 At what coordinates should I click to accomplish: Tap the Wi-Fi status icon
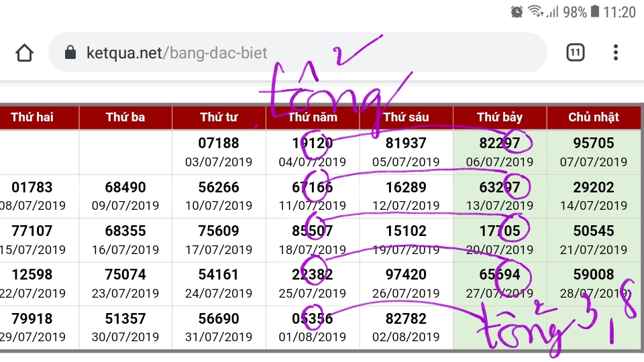pyautogui.click(x=535, y=11)
